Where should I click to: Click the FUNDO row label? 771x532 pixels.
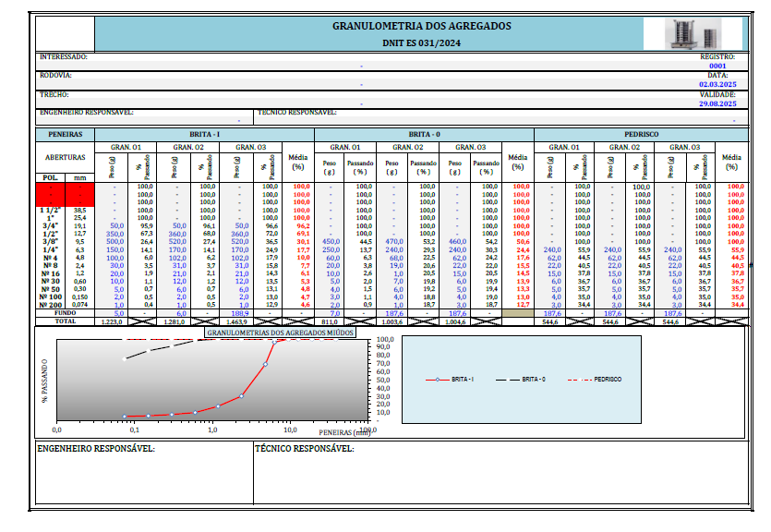[65, 313]
